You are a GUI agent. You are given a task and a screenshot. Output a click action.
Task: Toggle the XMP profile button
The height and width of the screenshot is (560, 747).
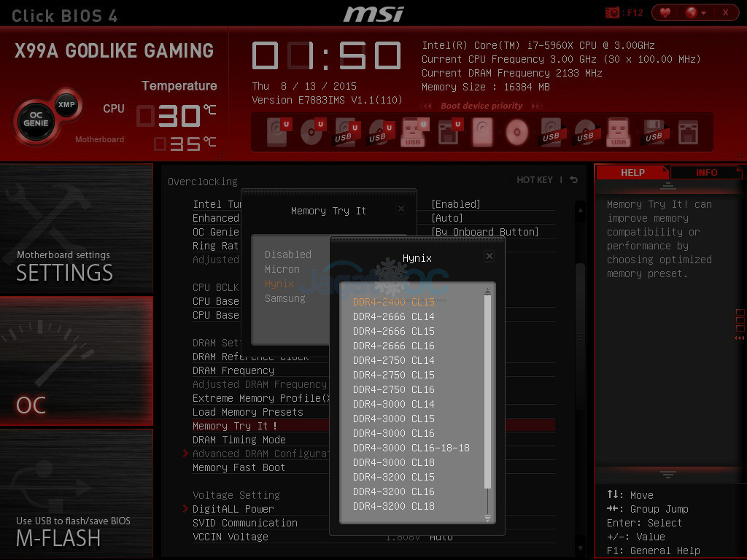pos(66,105)
